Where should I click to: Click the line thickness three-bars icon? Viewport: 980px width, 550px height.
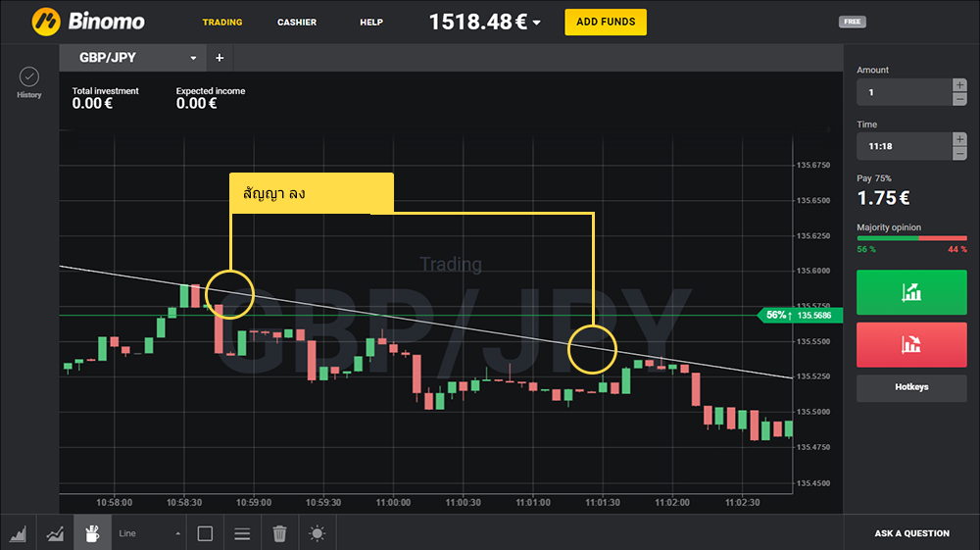(x=242, y=533)
